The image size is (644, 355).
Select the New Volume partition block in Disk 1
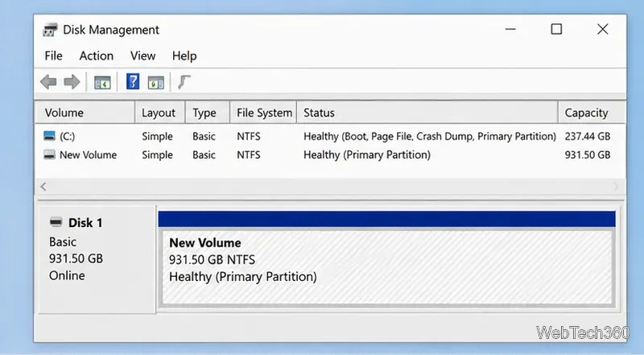click(x=387, y=267)
